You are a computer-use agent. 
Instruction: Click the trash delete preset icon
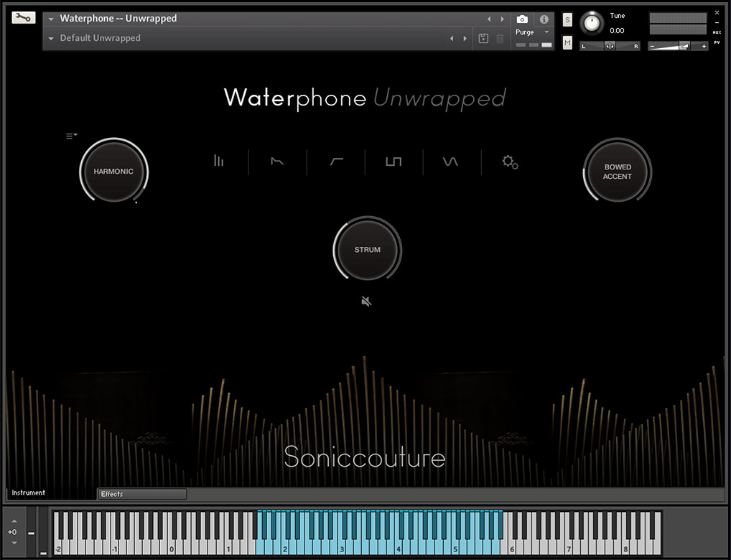(x=500, y=38)
